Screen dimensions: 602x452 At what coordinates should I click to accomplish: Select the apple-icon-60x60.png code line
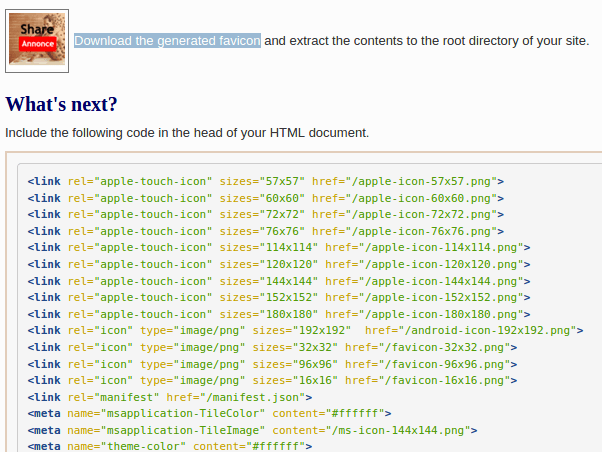(x=266, y=198)
